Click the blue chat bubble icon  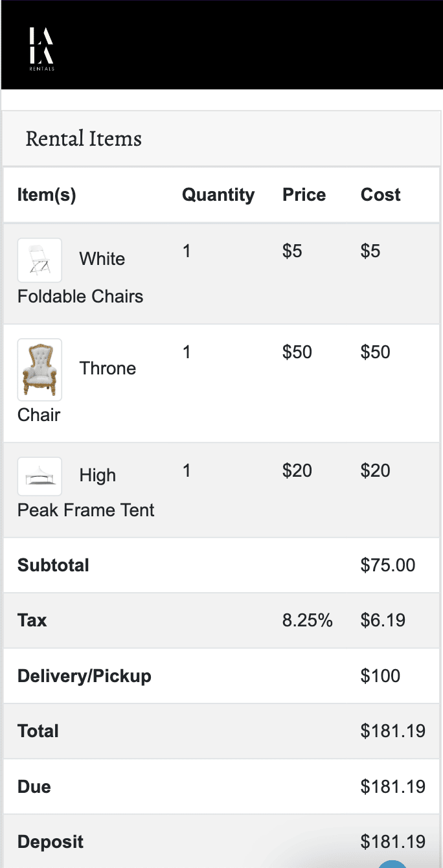tap(392, 863)
